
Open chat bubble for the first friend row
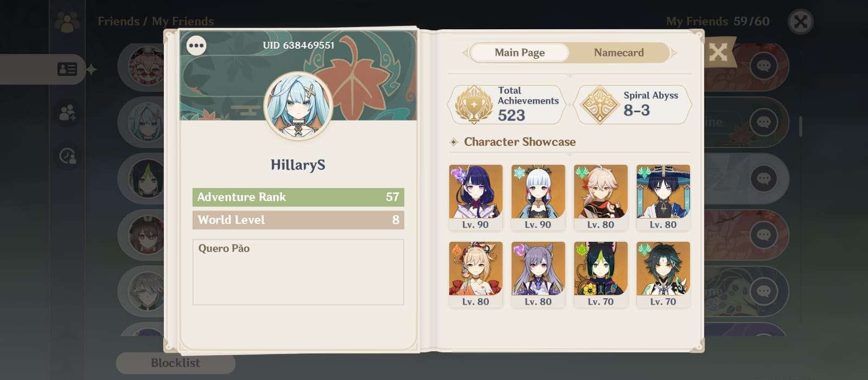763,66
